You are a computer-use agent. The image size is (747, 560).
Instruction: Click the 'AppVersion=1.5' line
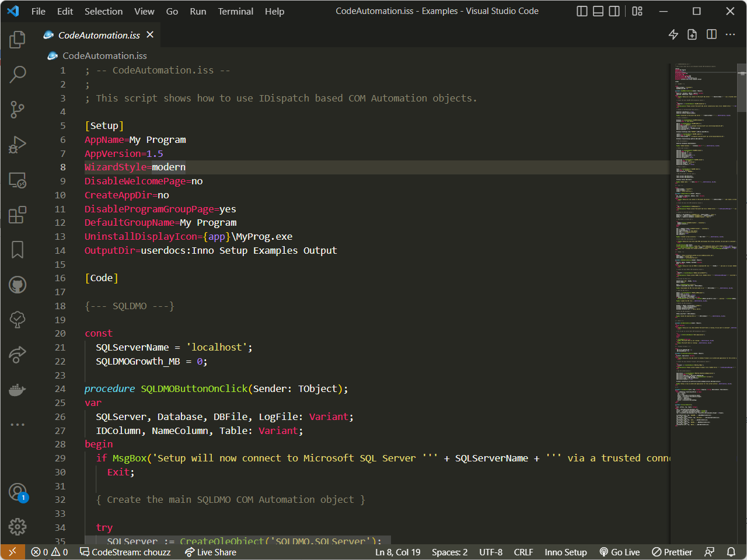click(x=124, y=153)
